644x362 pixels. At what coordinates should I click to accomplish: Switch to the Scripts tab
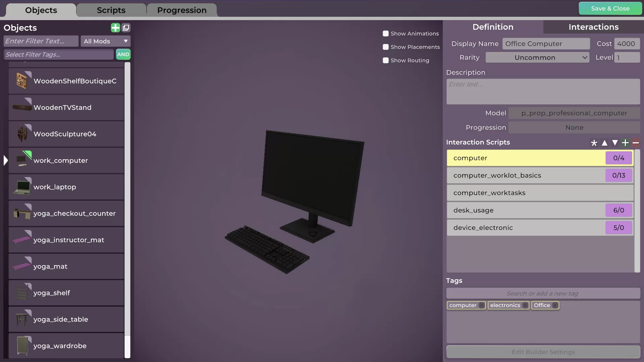tap(111, 10)
